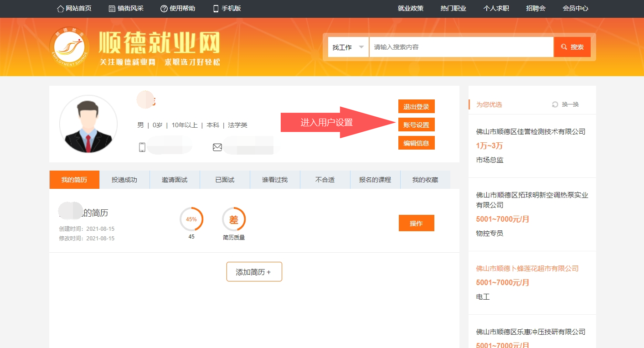Click the envelope email icon in profile
Image resolution: width=644 pixels, height=348 pixels.
tap(217, 147)
